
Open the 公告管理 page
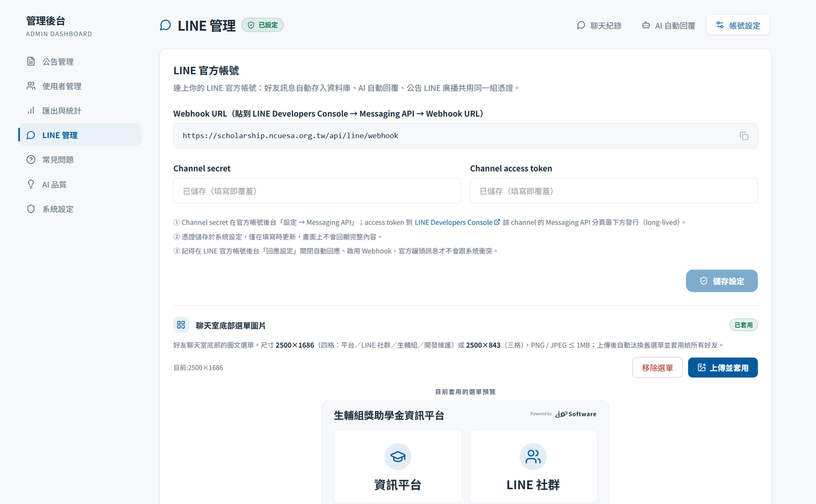[x=80, y=61]
